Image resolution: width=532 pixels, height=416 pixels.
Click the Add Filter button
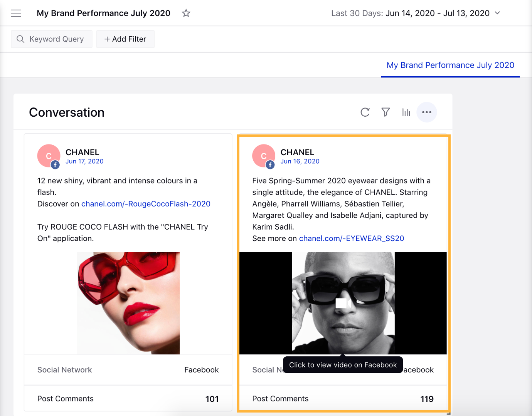(125, 39)
